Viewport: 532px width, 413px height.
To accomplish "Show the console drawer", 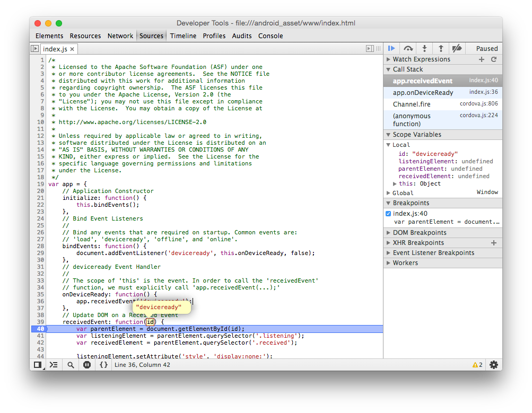I will tap(54, 365).
